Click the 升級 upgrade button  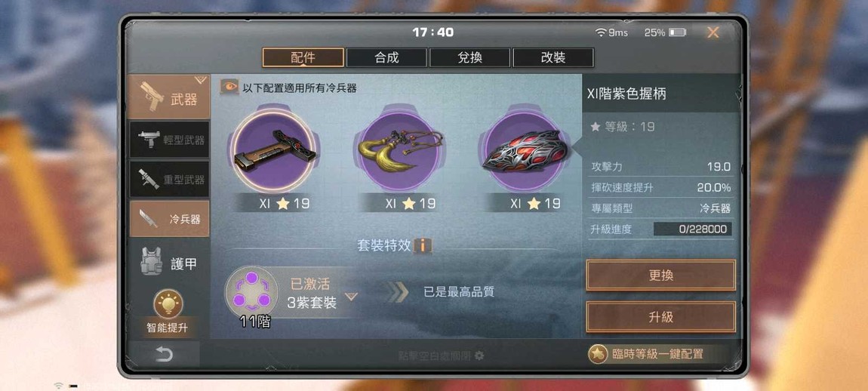coord(661,317)
